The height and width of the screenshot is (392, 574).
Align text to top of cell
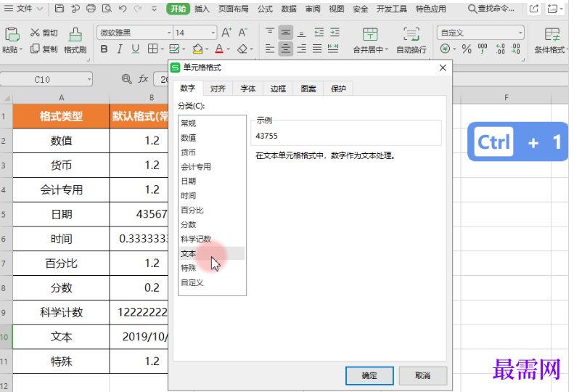[270, 33]
